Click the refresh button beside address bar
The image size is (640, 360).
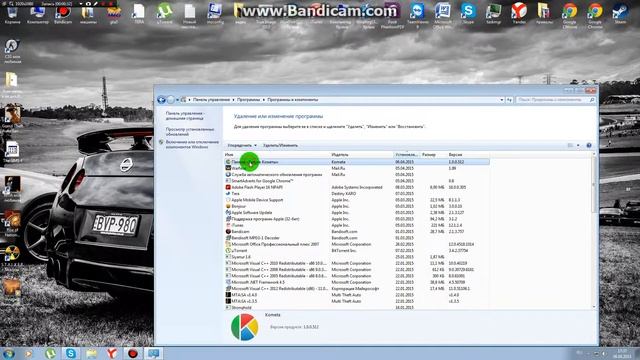click(x=509, y=100)
